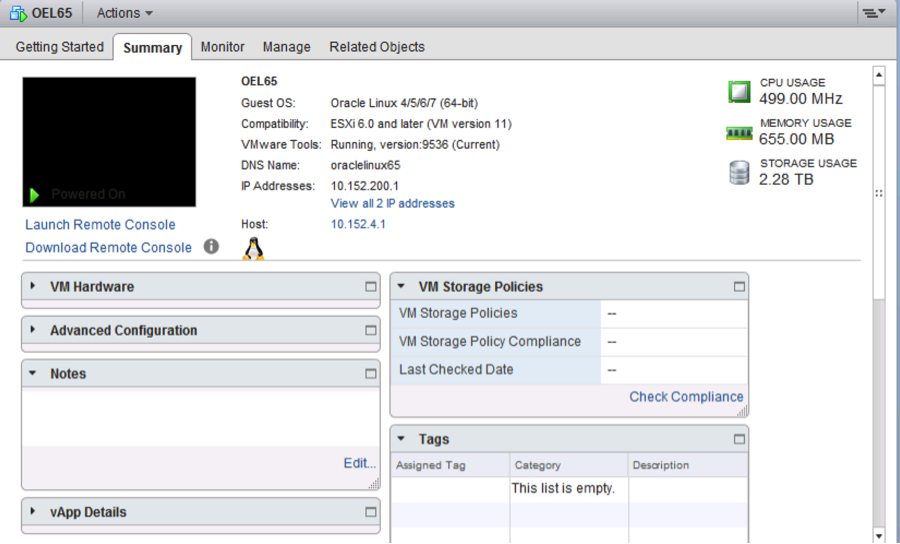
Task: Click the Oracle Linux 4/5/6/7 (64-bit) text
Action: click(x=404, y=103)
